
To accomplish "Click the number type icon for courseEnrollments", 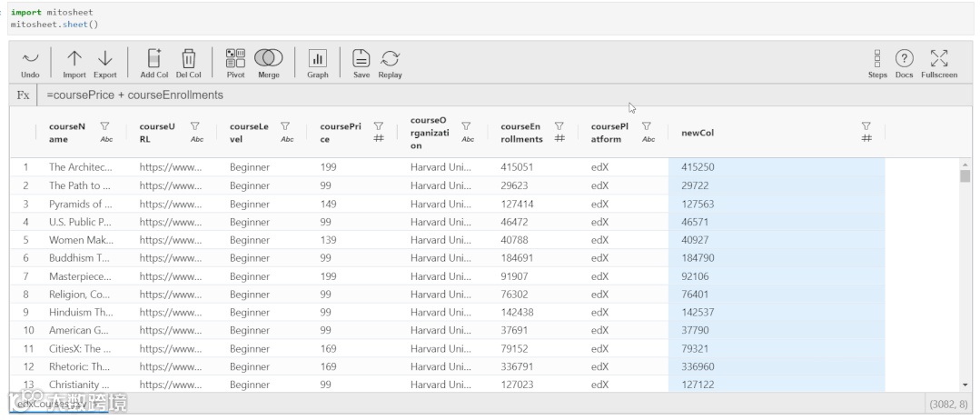I will click(x=560, y=139).
